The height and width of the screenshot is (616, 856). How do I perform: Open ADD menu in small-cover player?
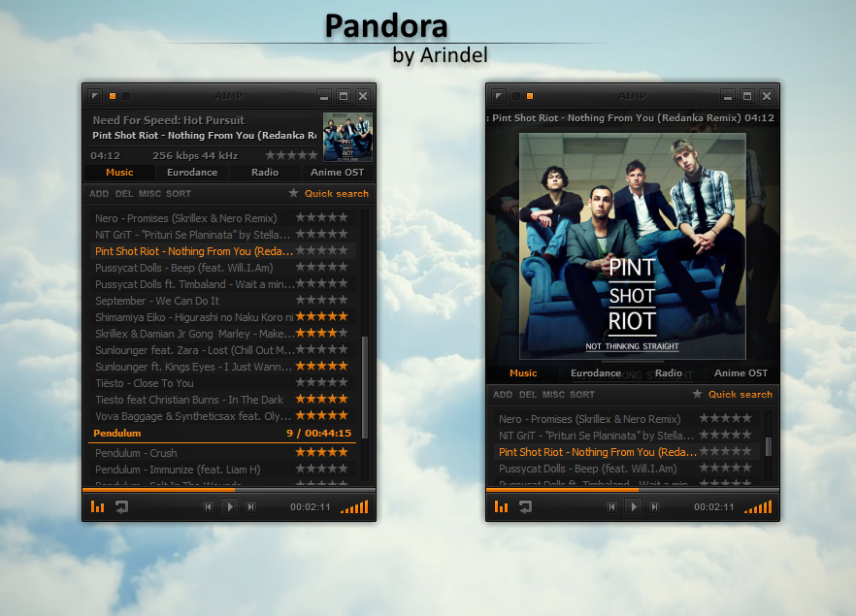[x=99, y=194]
